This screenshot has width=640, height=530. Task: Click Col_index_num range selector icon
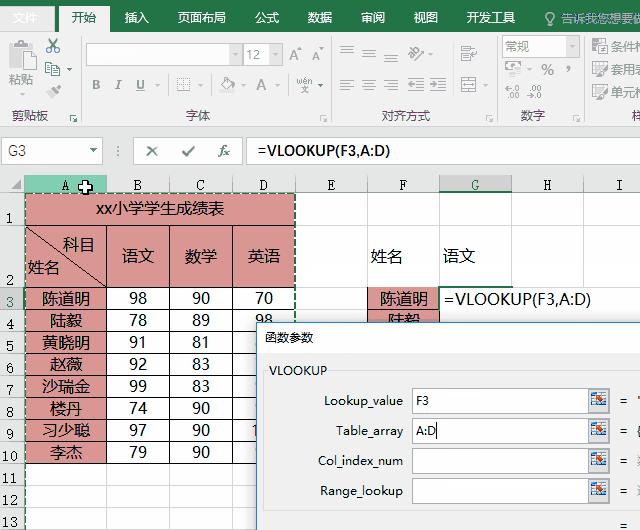pyautogui.click(x=599, y=460)
